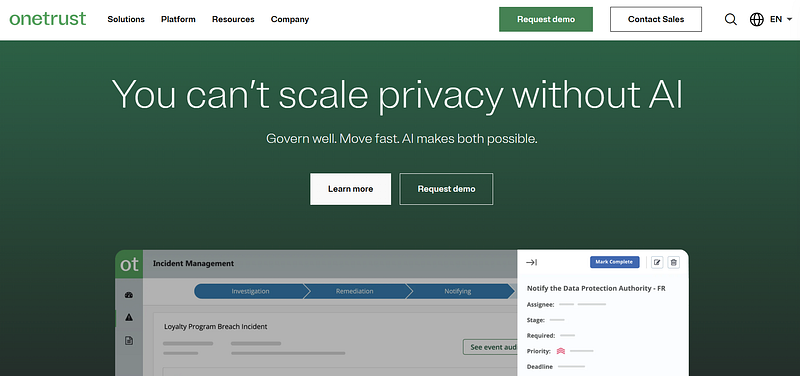Click the Learn more button
Viewport: 800px width, 376px height.
tap(351, 189)
